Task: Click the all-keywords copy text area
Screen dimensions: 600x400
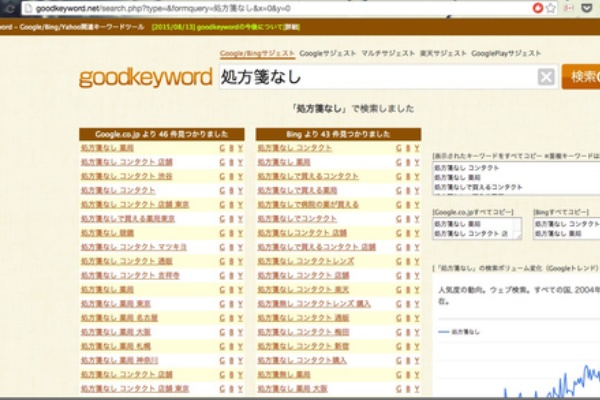Action: point(516,178)
